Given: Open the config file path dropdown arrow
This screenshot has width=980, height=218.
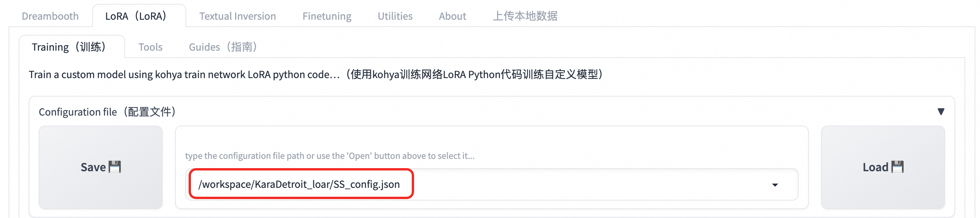Looking at the screenshot, I should 775,185.
